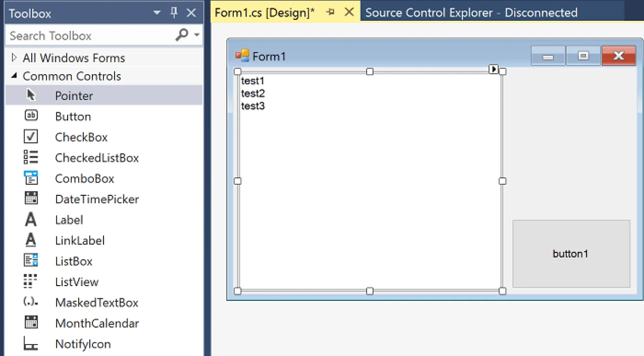The height and width of the screenshot is (356, 644).
Task: Open the Toolbox window position dropdown arrow
Action: [157, 13]
